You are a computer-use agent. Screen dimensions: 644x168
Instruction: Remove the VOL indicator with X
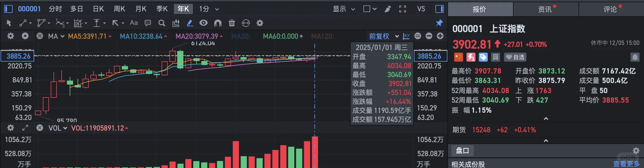click(x=40, y=128)
